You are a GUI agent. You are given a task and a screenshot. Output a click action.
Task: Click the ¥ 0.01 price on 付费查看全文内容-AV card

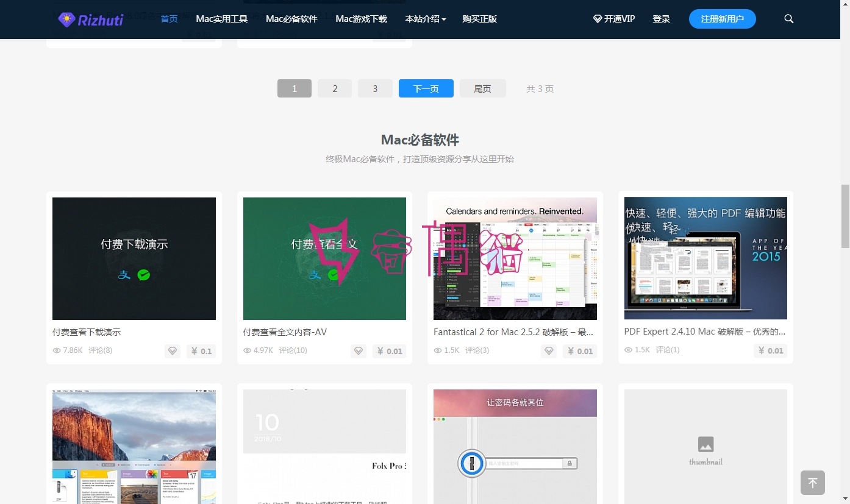[x=389, y=351]
